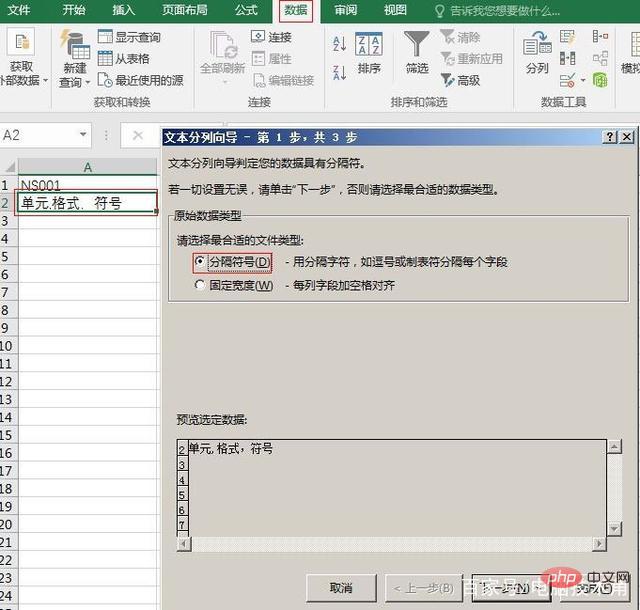Click the green Manage Data Model icon
Screen dimensions: 640x610
tap(600, 80)
